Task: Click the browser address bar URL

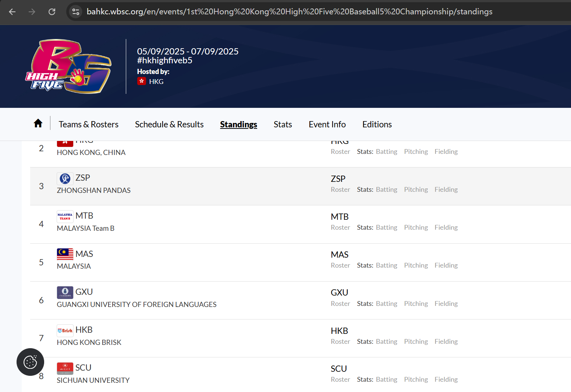Action: tap(289, 12)
